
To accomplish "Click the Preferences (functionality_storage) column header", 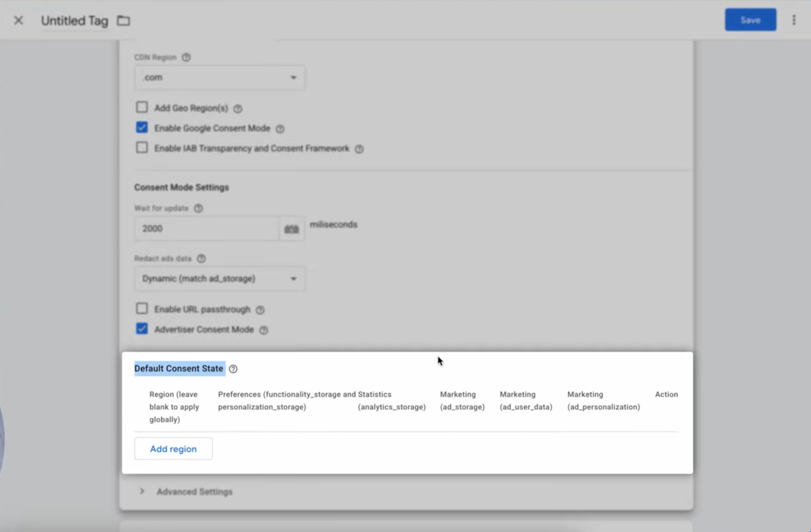I will pyautogui.click(x=287, y=400).
